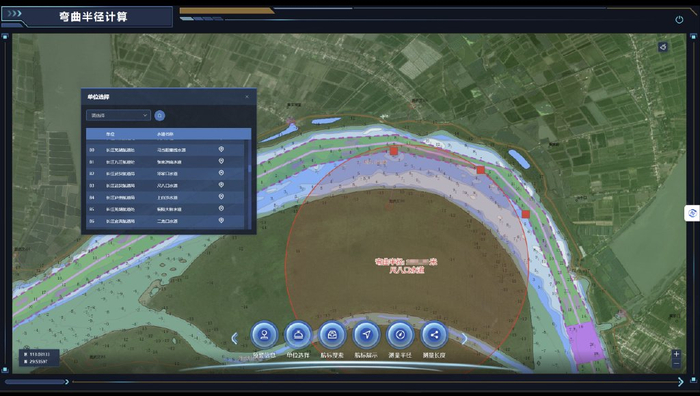
Task: Zoom in the map with plus button
Action: coord(676,354)
